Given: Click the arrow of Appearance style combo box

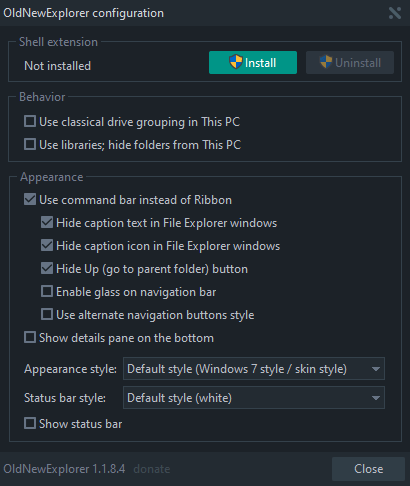Looking at the screenshot, I should (376, 369).
